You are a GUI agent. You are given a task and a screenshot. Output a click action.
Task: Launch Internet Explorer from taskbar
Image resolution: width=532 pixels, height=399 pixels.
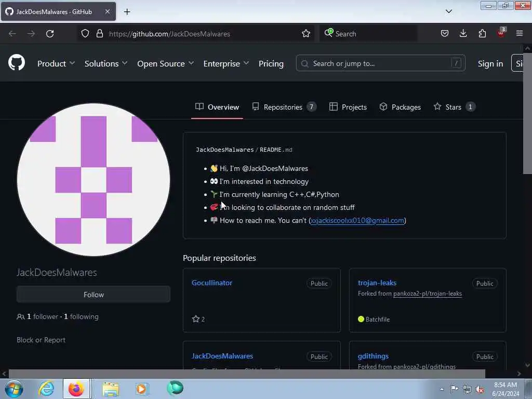(x=46, y=389)
